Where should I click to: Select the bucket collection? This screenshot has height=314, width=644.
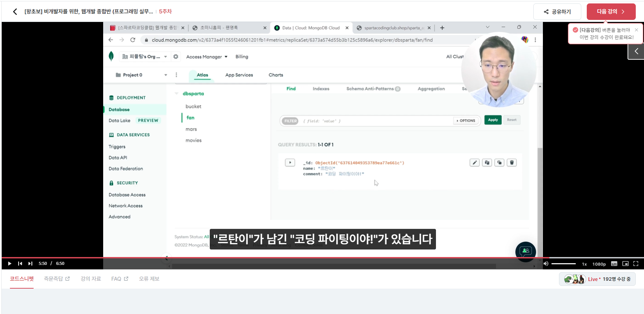click(x=193, y=106)
